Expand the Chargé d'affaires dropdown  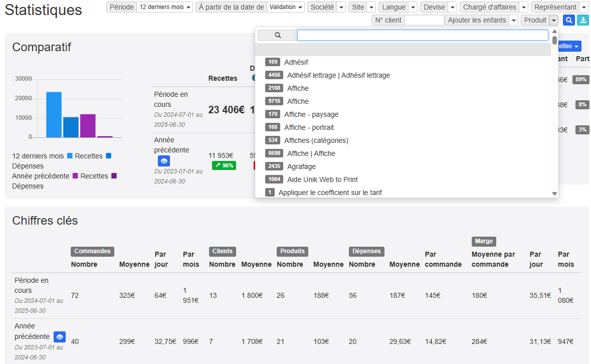[523, 7]
